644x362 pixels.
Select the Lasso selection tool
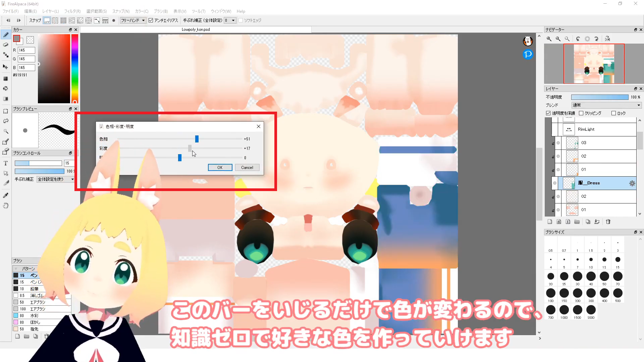tap(6, 121)
